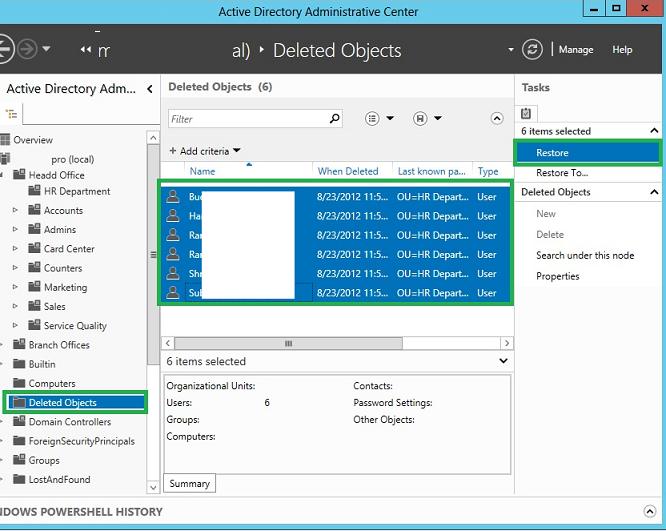Click the save queries icon
Viewport: 666px width, 531px height.
coord(420,119)
